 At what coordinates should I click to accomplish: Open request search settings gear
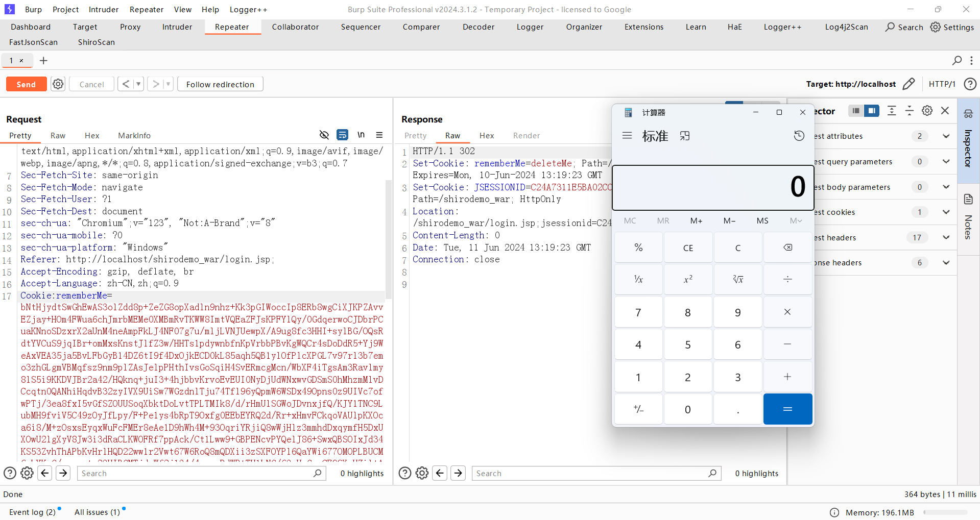(x=27, y=473)
